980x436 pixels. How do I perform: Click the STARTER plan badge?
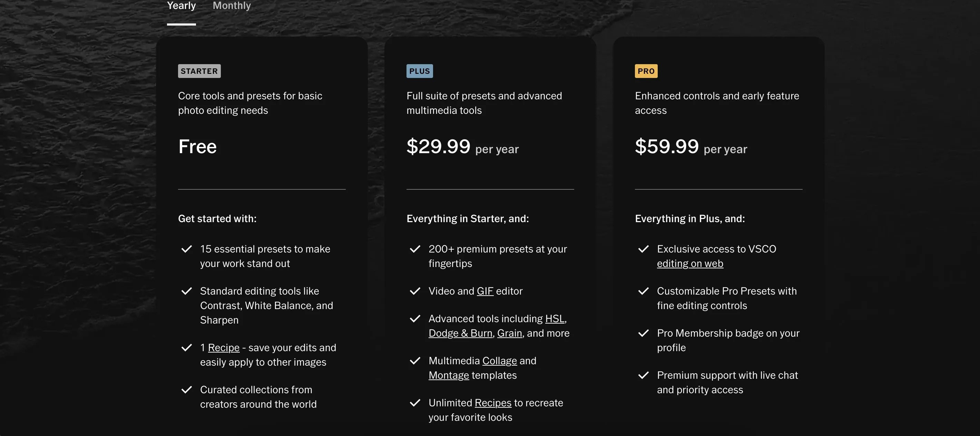[199, 71]
